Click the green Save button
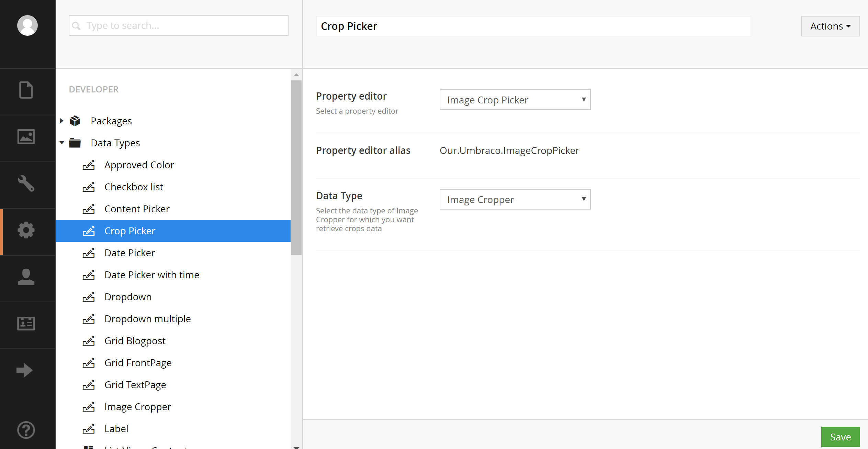 click(x=840, y=437)
